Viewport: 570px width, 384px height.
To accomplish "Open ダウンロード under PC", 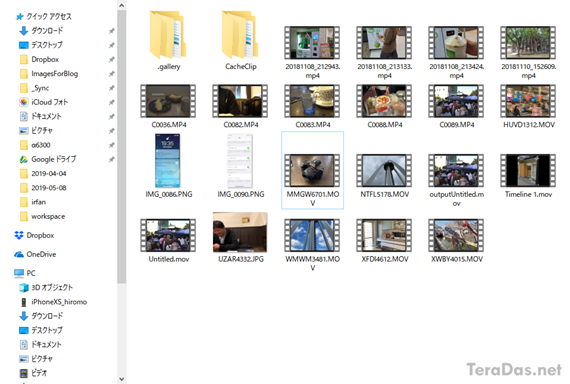I will point(41,316).
